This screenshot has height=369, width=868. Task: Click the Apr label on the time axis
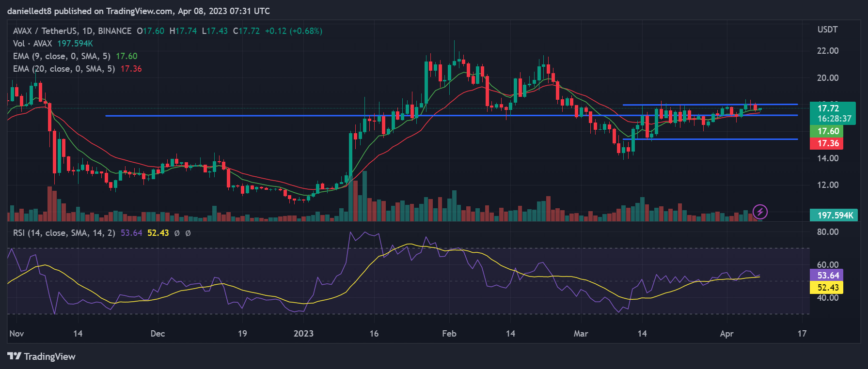tap(726, 334)
